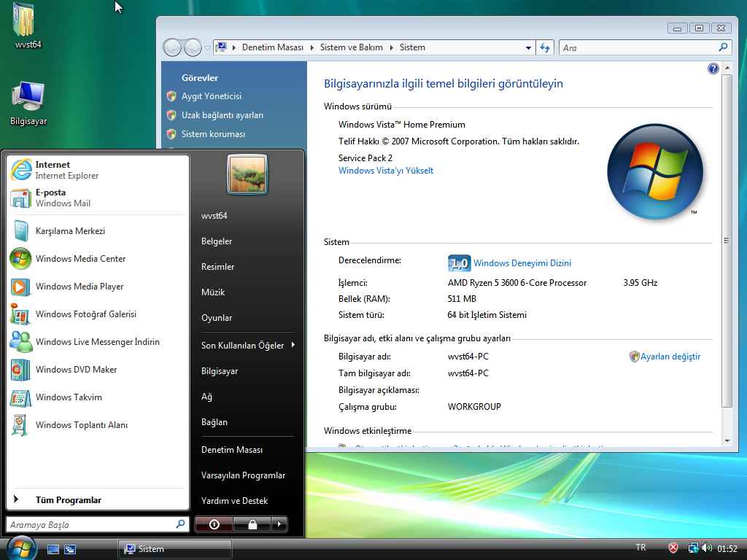Open Windows Mail E-posta entry
The image size is (747, 560).
point(98,198)
